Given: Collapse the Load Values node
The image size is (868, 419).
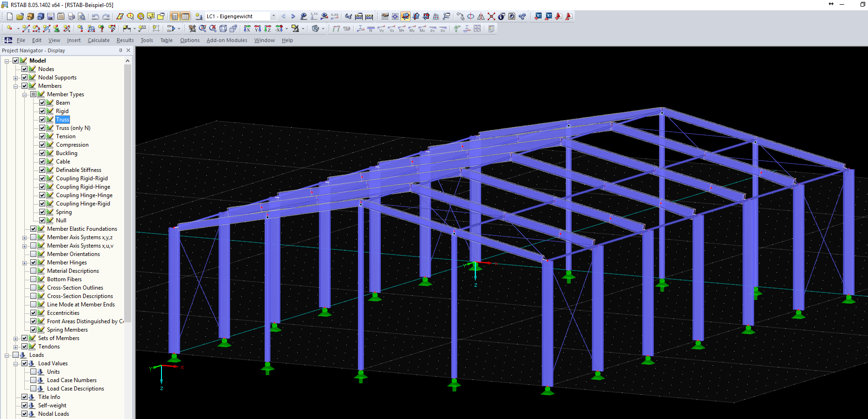Looking at the screenshot, I should click(16, 364).
